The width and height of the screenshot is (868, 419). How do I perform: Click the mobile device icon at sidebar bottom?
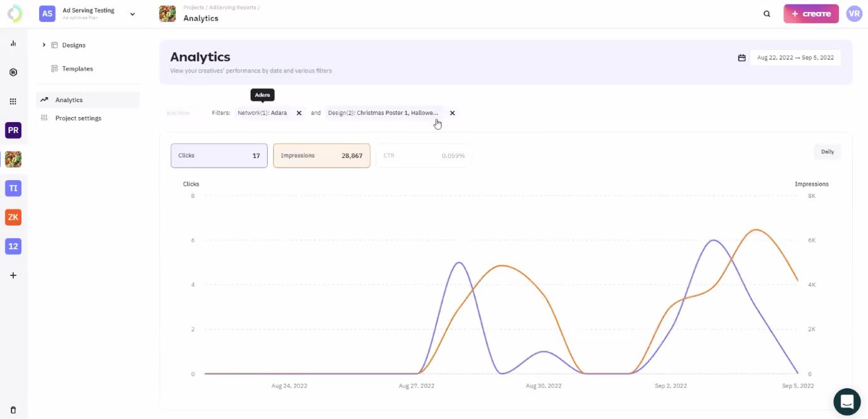13,409
